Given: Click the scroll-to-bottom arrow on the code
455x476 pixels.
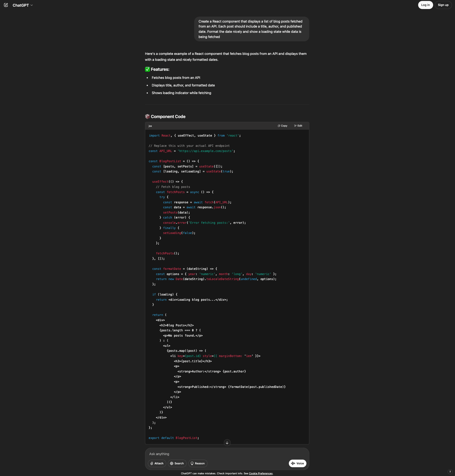Looking at the screenshot, I should tap(227, 443).
